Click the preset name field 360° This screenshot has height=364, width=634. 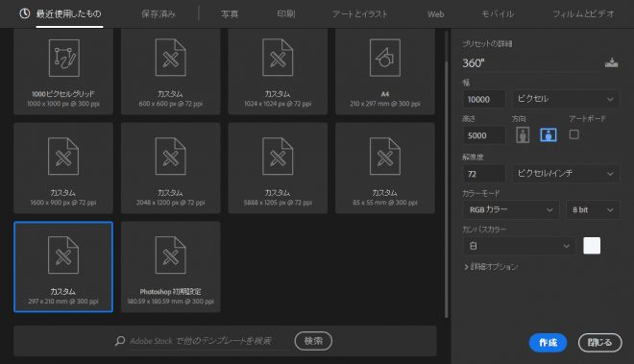pyautogui.click(x=530, y=63)
